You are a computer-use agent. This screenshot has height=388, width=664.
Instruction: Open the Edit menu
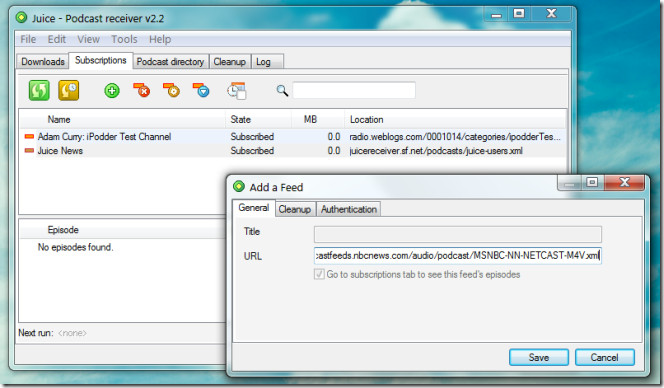pyautogui.click(x=56, y=39)
